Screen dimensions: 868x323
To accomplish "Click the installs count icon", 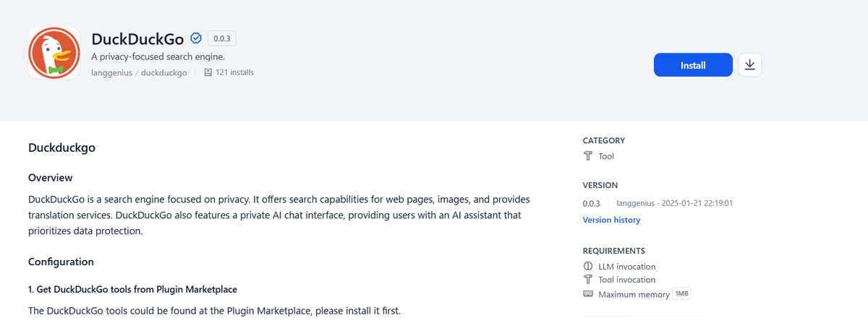I will coord(208,72).
